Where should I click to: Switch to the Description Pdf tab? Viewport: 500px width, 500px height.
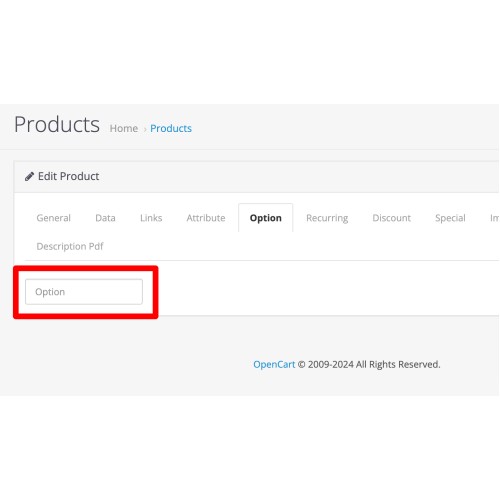coord(70,246)
